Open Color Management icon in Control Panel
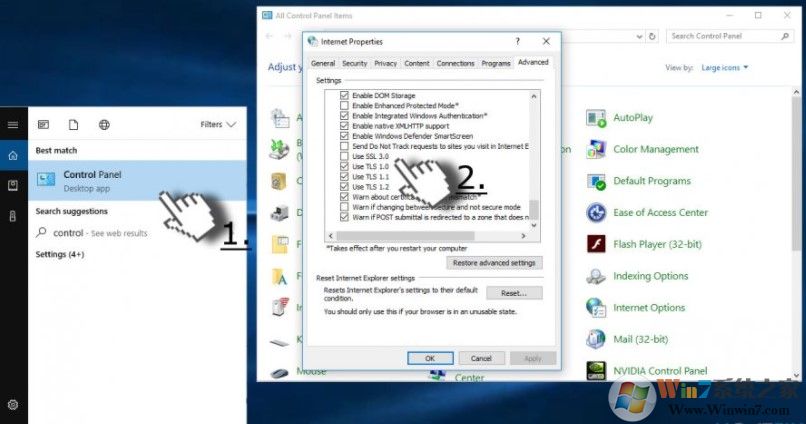The width and height of the screenshot is (806, 424). click(x=596, y=150)
